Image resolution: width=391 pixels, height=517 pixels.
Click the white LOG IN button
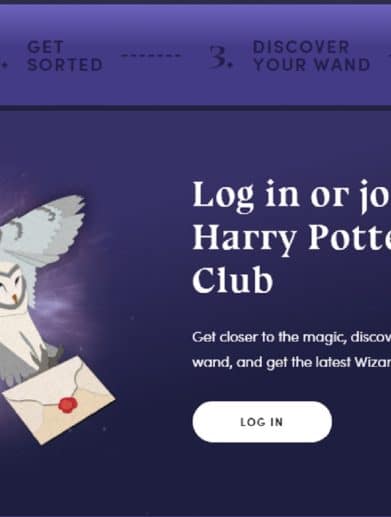[x=262, y=422]
